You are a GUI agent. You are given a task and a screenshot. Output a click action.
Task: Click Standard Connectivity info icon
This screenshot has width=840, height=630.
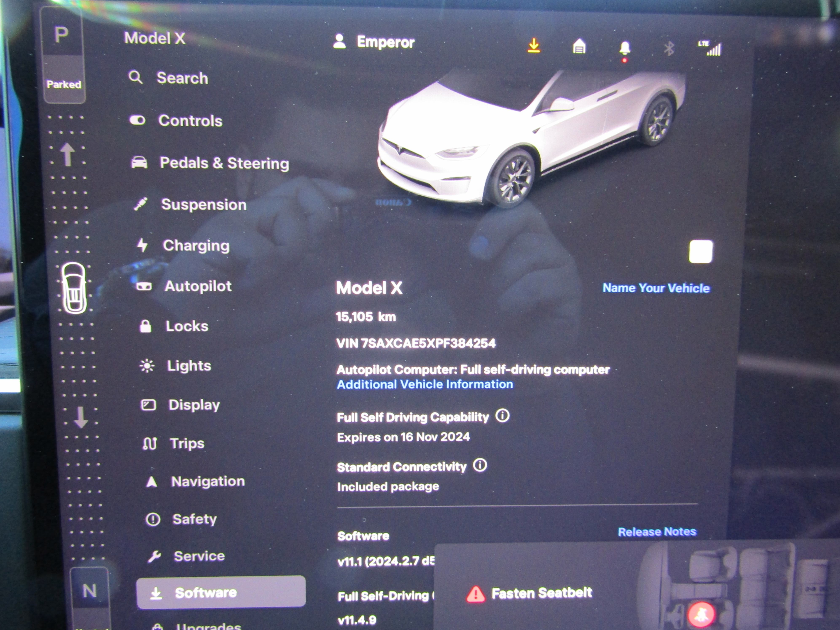(480, 465)
